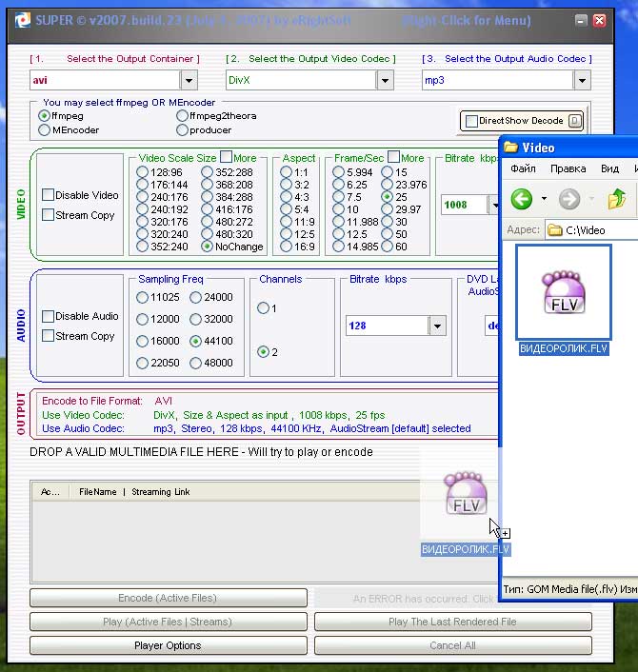This screenshot has height=672, width=638.
Task: Open the Вид menu in Video window
Action: (x=609, y=168)
